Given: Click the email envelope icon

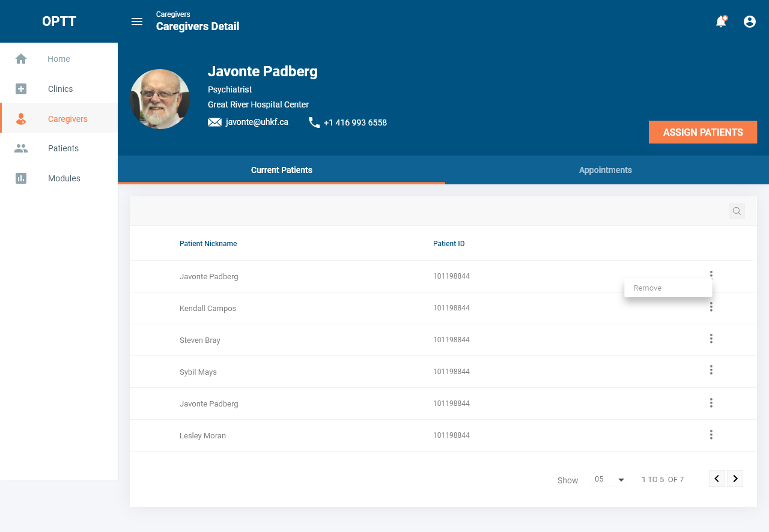Looking at the screenshot, I should coord(214,122).
